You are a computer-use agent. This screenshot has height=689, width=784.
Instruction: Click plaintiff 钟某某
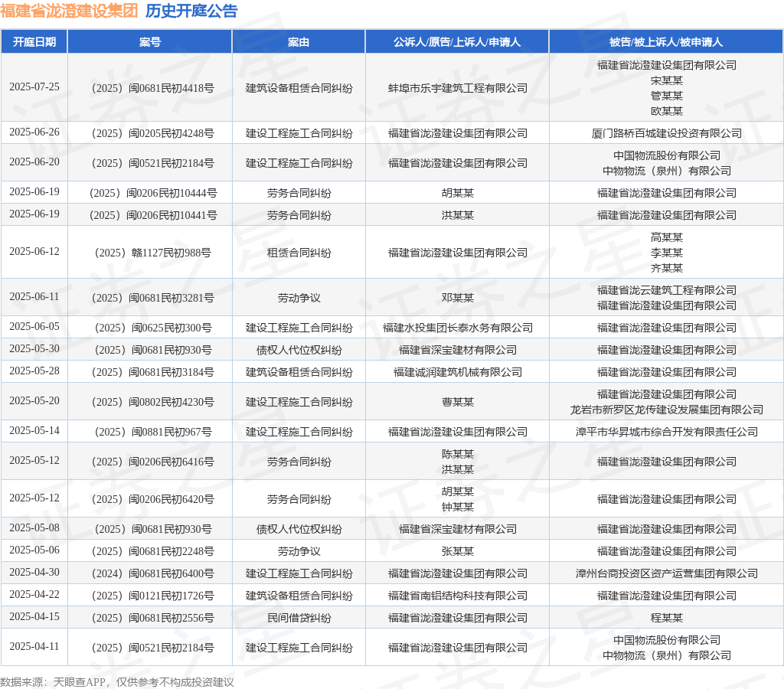tap(458, 507)
